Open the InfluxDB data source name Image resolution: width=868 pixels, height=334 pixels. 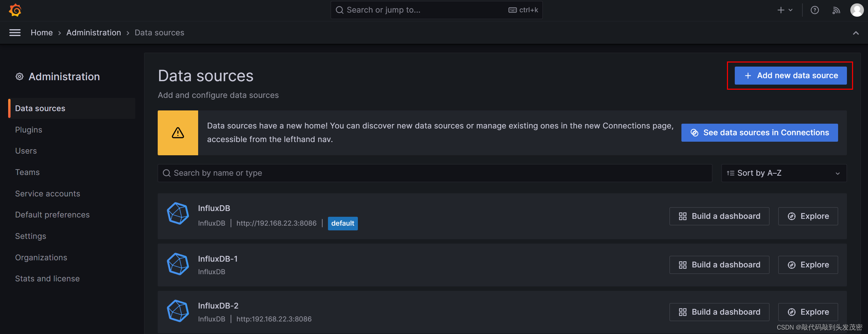(214, 208)
